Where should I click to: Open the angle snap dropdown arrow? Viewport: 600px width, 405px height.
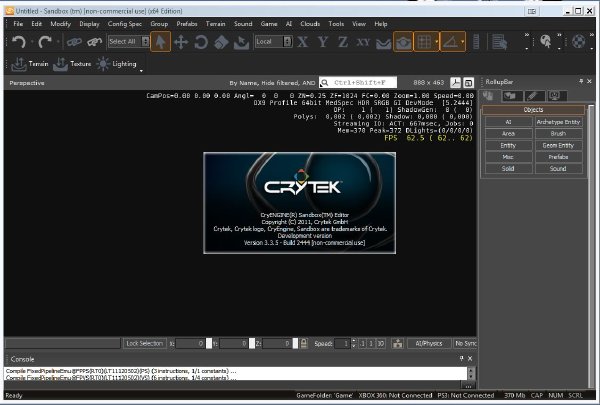click(463, 41)
